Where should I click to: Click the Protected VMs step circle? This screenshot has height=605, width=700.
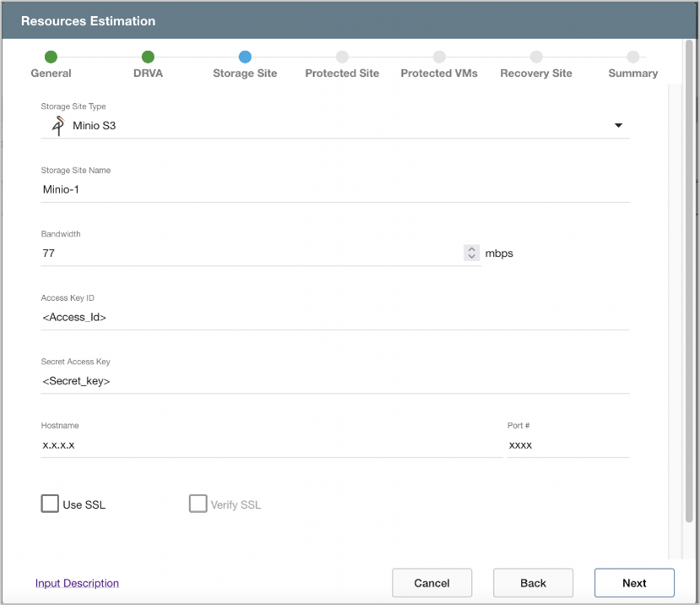tap(439, 57)
